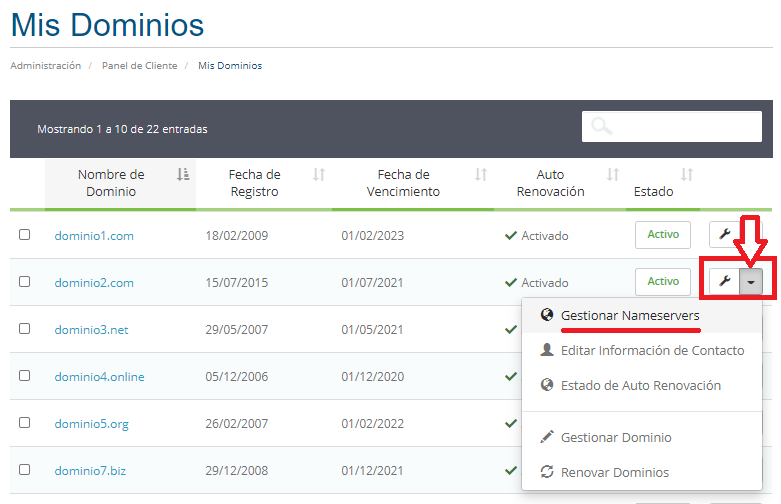
Task: Click person icon beside Editar Información
Action: tap(547, 350)
